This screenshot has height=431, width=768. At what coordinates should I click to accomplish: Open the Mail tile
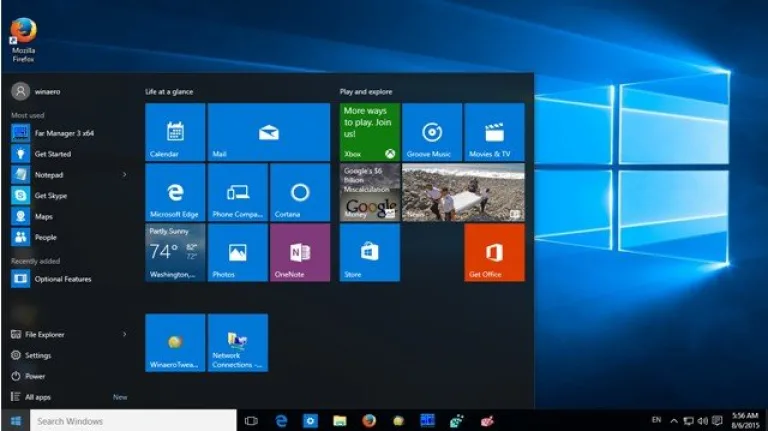coord(268,132)
